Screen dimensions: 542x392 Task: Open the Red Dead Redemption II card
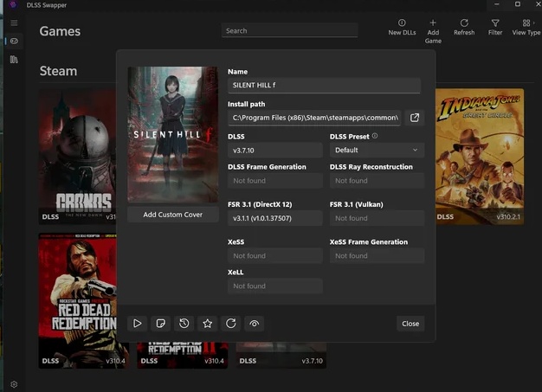(182, 356)
